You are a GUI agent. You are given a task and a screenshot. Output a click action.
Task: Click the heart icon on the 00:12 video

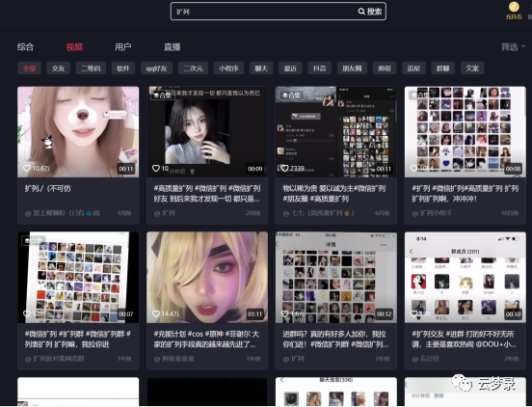point(284,313)
